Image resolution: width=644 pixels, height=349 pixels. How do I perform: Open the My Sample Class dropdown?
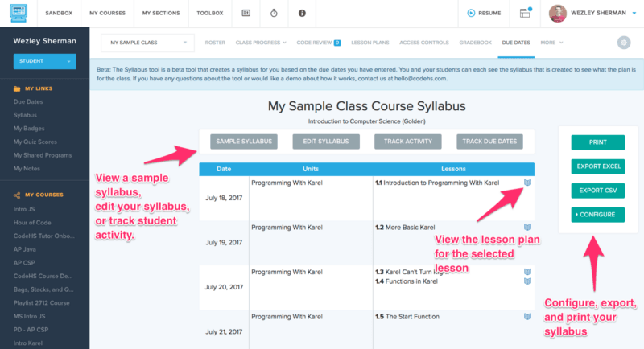point(147,42)
